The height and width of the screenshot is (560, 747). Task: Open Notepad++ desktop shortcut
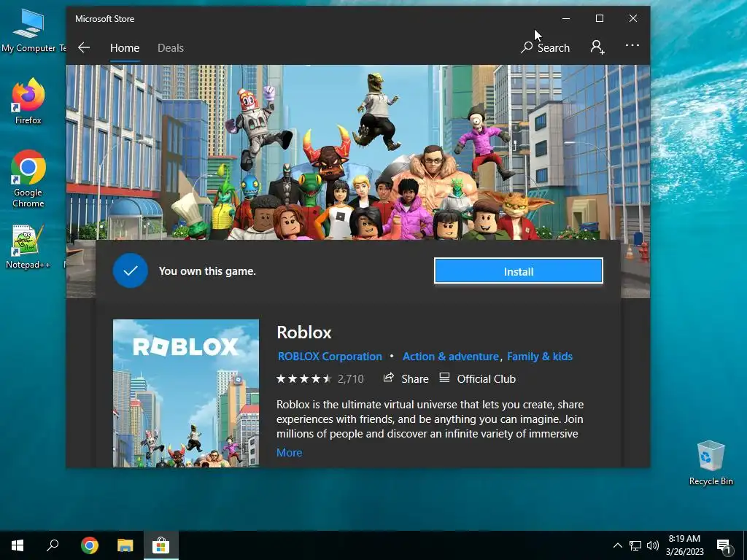tap(28, 246)
